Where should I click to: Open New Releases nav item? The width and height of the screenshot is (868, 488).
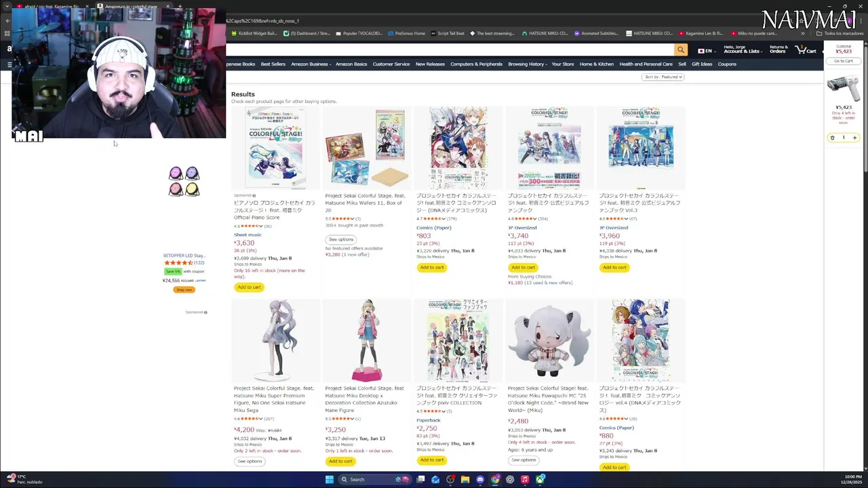[x=430, y=64]
